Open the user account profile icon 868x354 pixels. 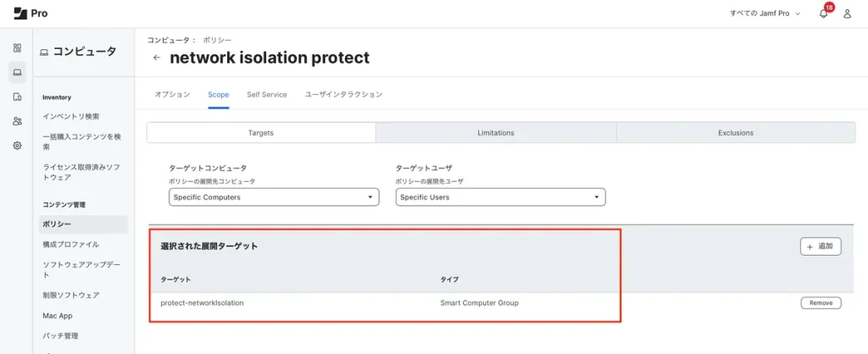point(847,14)
